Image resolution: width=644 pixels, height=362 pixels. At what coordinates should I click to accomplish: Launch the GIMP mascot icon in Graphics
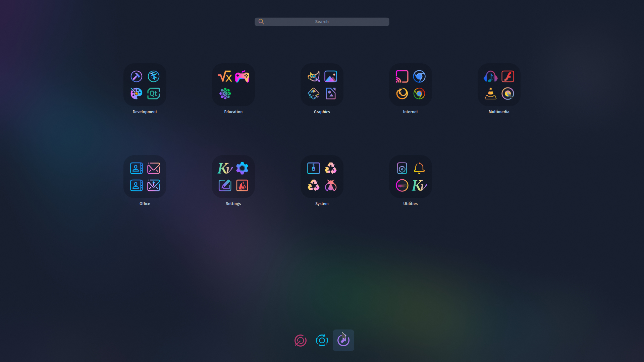click(x=313, y=76)
